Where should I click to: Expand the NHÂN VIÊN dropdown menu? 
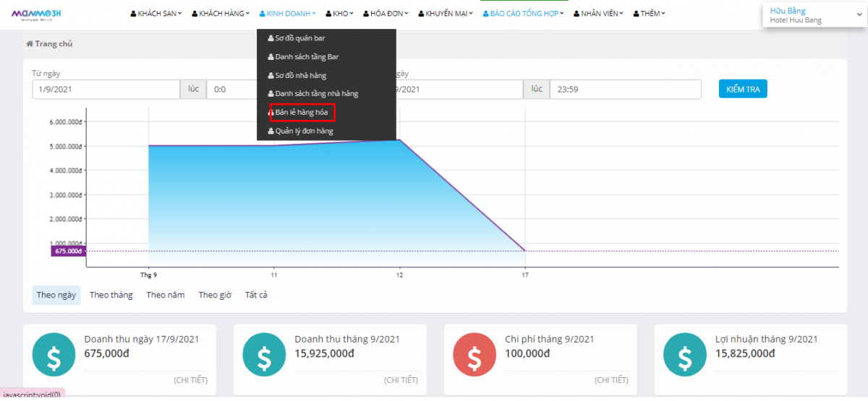coord(599,14)
